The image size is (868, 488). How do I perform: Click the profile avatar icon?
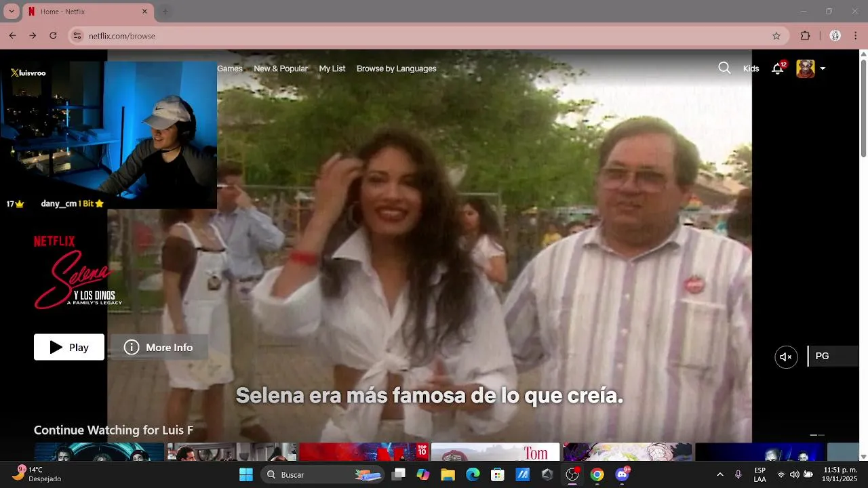tap(805, 68)
